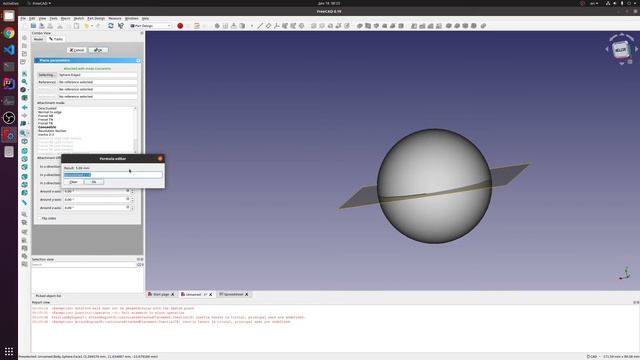Open the Part Design menu
640x360 pixels.
96,18
